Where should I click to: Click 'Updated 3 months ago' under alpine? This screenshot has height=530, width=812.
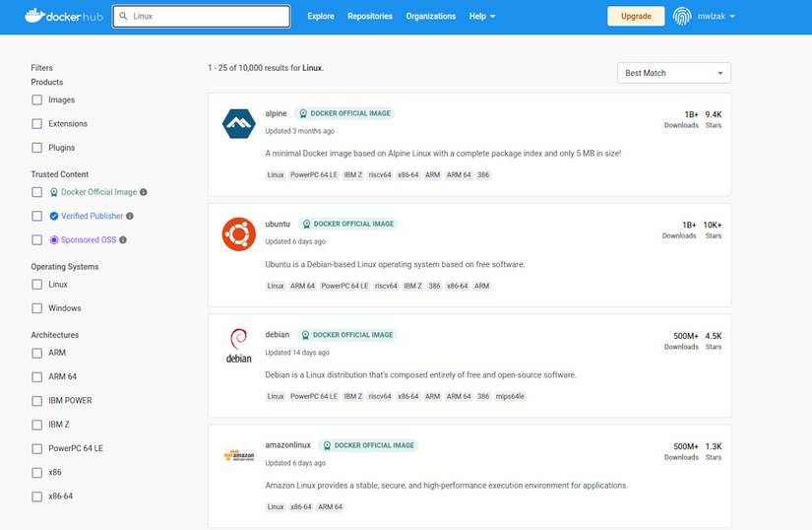click(x=300, y=131)
